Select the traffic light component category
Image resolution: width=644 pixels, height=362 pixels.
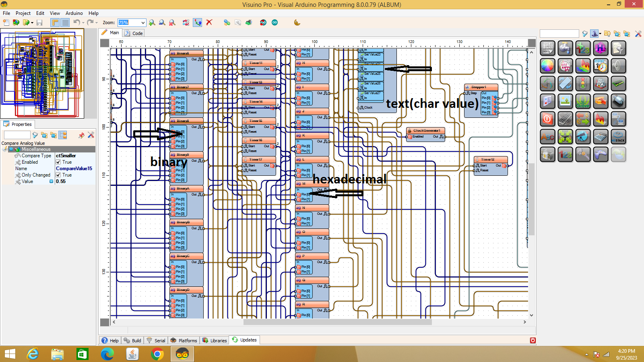583,83
